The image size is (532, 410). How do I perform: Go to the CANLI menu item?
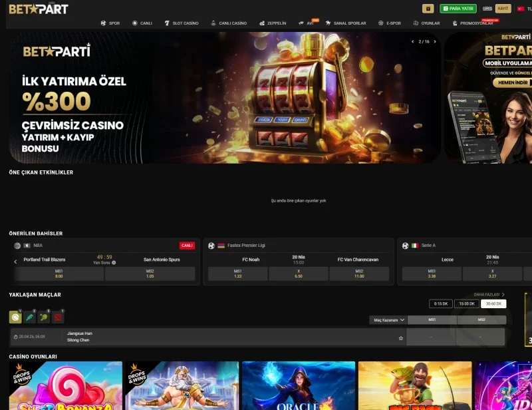142,23
